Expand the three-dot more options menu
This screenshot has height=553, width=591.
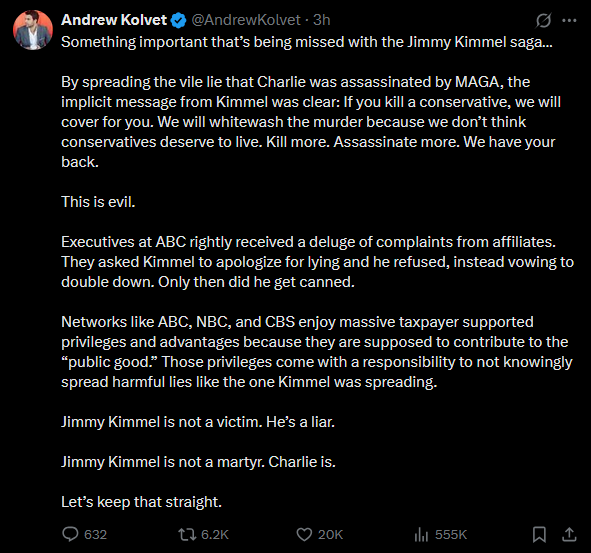point(569,20)
